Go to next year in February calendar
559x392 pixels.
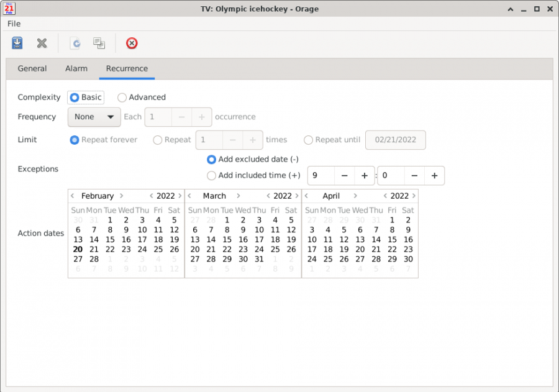pyautogui.click(x=180, y=196)
